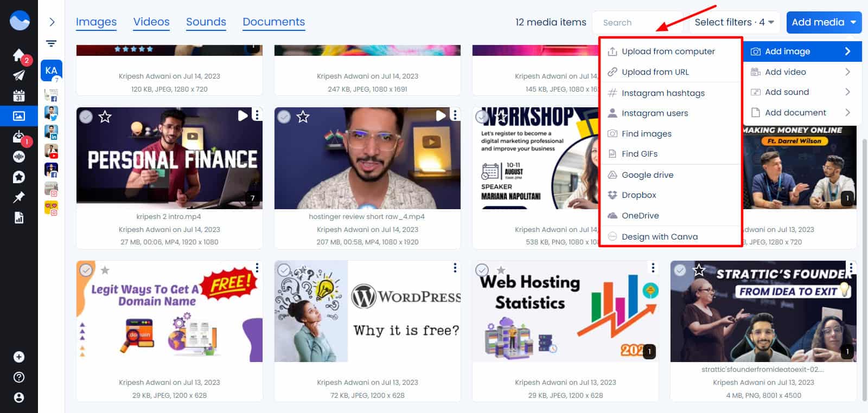Open the inbox download tray icon
868x413 pixels.
18,137
